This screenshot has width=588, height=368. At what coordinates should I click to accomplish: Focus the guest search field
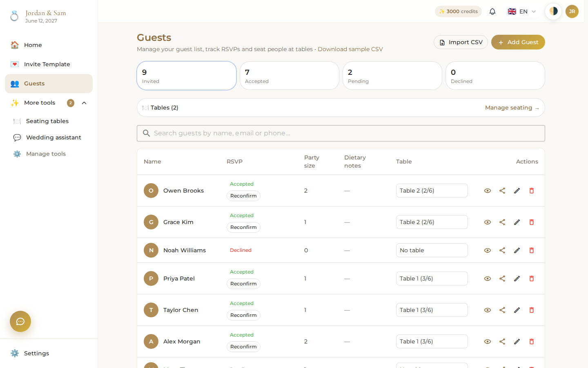pos(341,133)
